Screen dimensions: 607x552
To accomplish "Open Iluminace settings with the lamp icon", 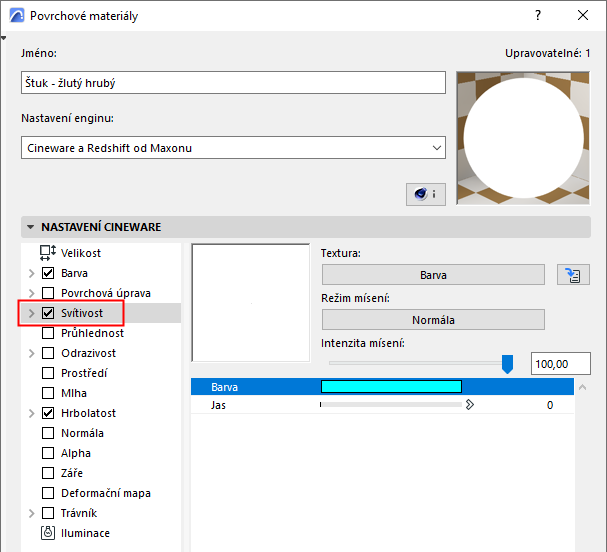I will [48, 533].
